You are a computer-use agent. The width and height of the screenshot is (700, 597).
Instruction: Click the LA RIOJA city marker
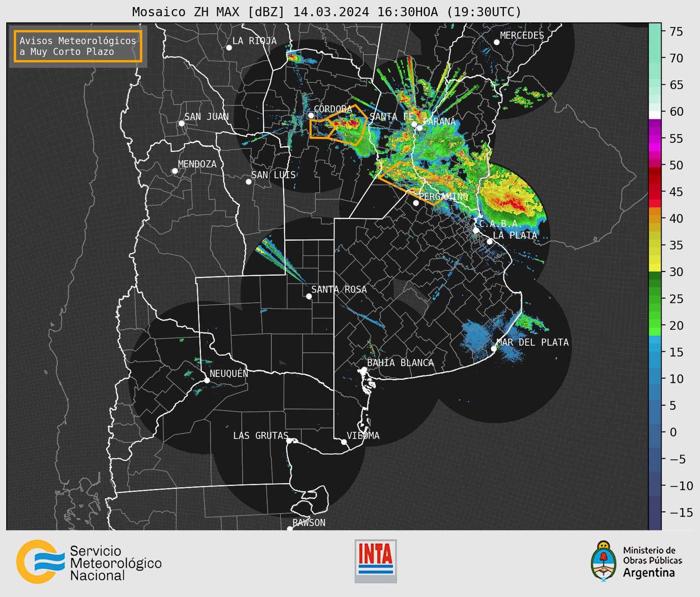click(x=229, y=48)
